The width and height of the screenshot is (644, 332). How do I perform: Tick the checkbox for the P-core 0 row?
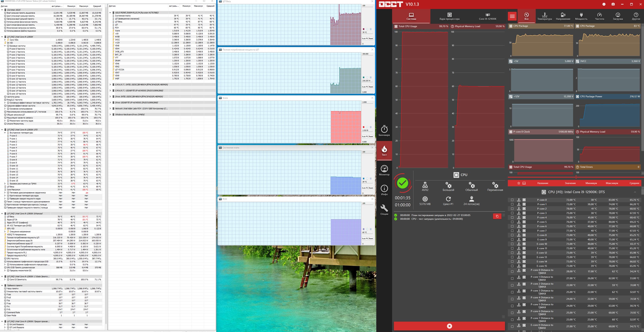click(512, 200)
